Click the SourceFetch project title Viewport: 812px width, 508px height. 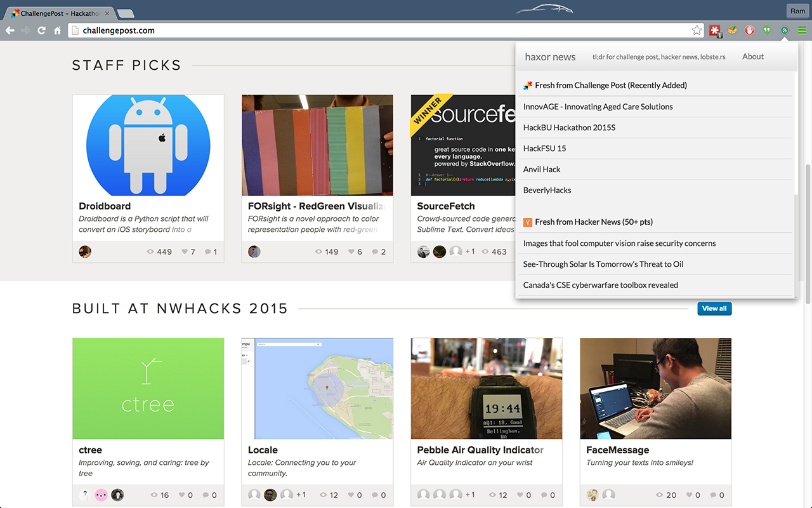(x=446, y=206)
